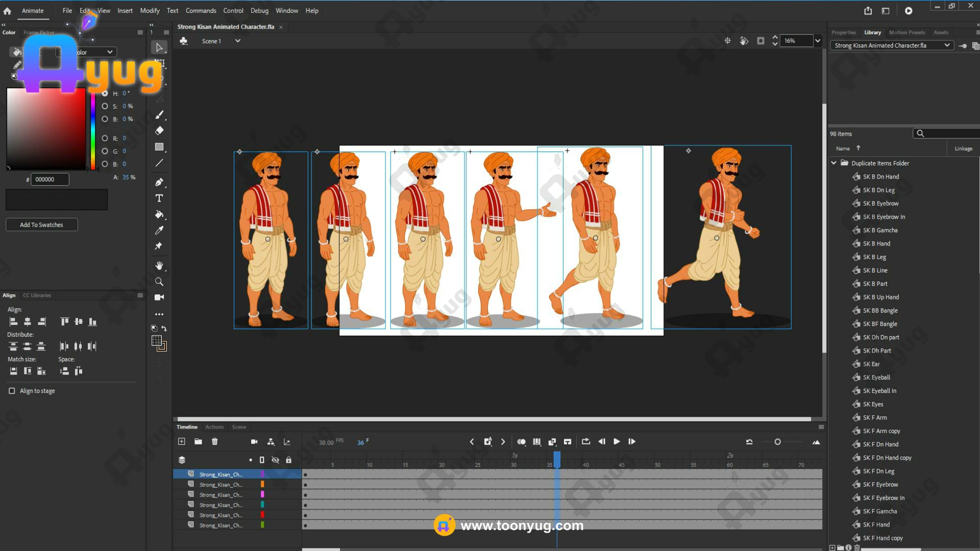This screenshot has width=980, height=551.
Task: Open the Scene 1 dropdown
Action: click(237, 41)
